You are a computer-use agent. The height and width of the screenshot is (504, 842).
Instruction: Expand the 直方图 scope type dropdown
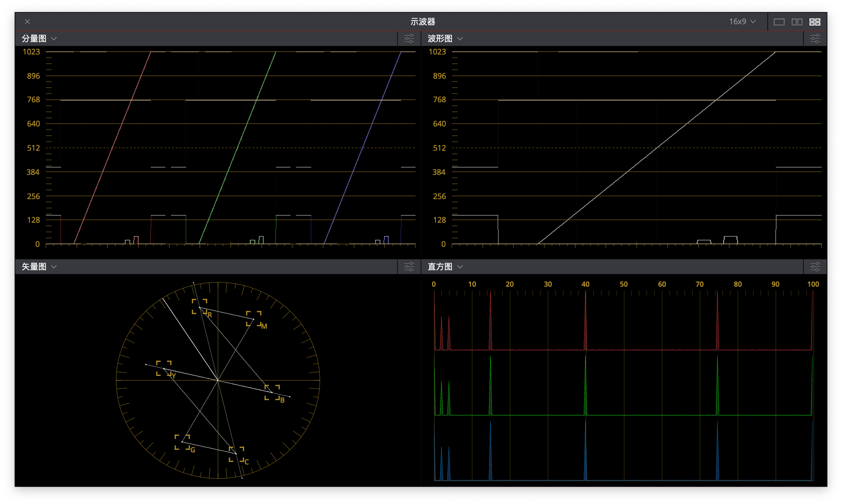[460, 267]
